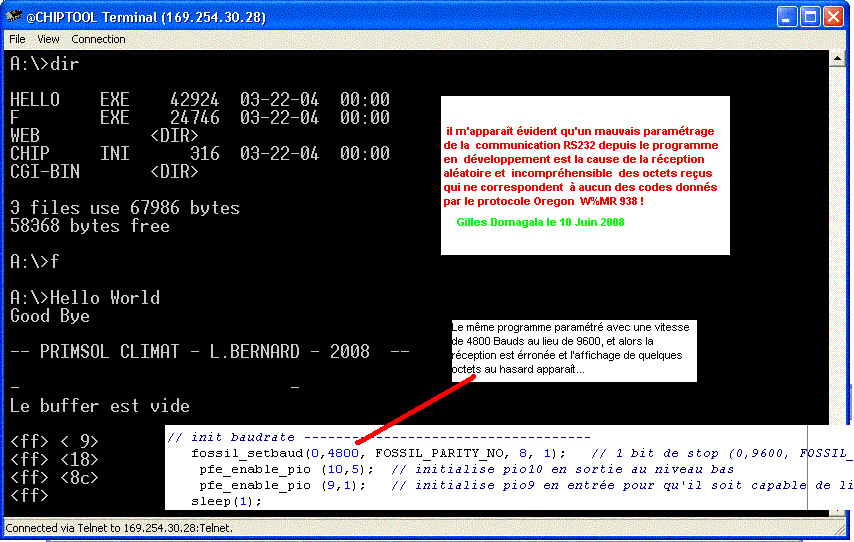Viewport: 854px width, 542px height.
Task: Open the File menu
Action: click(x=17, y=39)
